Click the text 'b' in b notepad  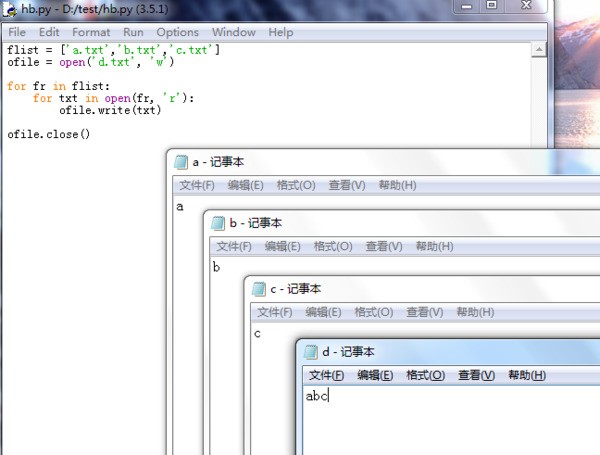pyautogui.click(x=217, y=267)
